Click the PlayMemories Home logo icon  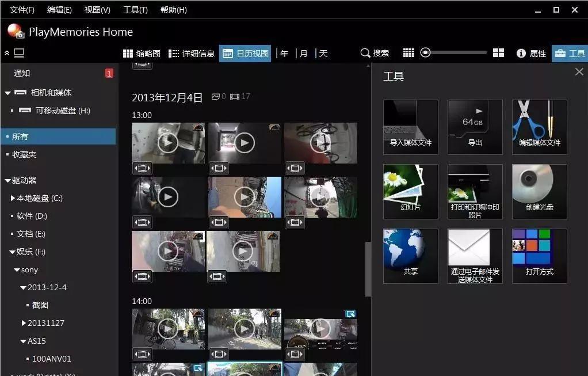coord(16,31)
